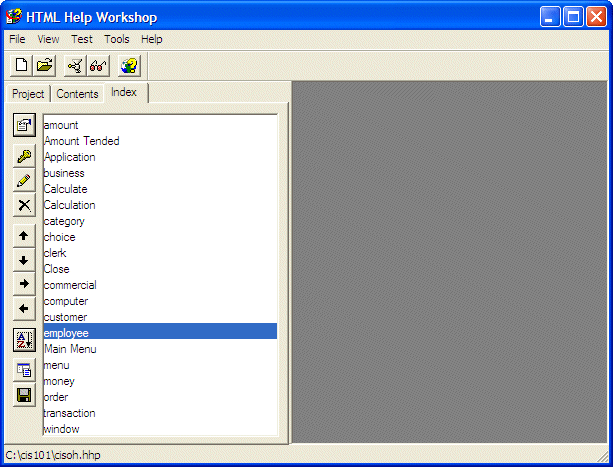
Task: Sort keywords with the A-Z icon
Action: click(x=24, y=340)
